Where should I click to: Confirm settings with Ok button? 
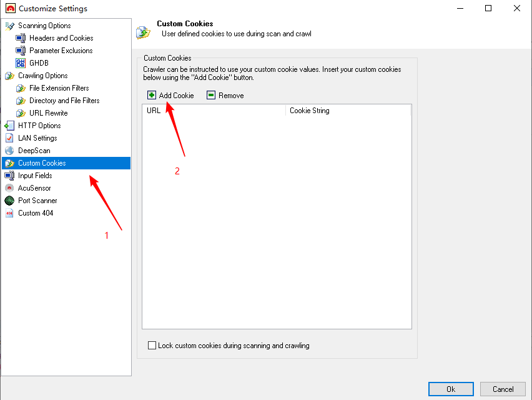tap(451, 389)
